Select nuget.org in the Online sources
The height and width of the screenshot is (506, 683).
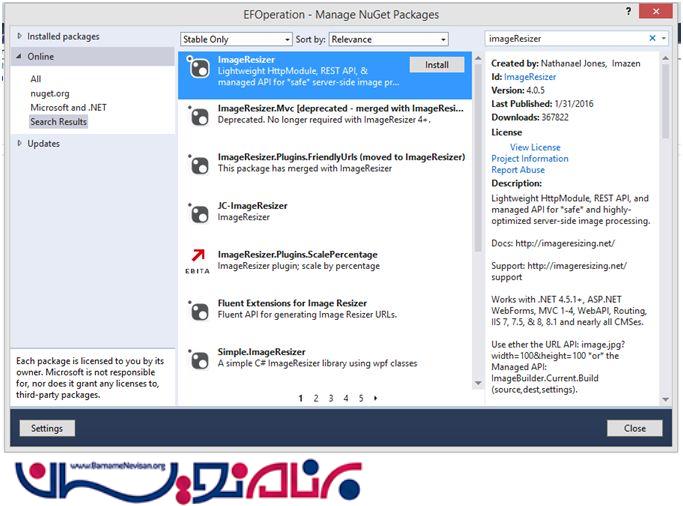click(49, 93)
